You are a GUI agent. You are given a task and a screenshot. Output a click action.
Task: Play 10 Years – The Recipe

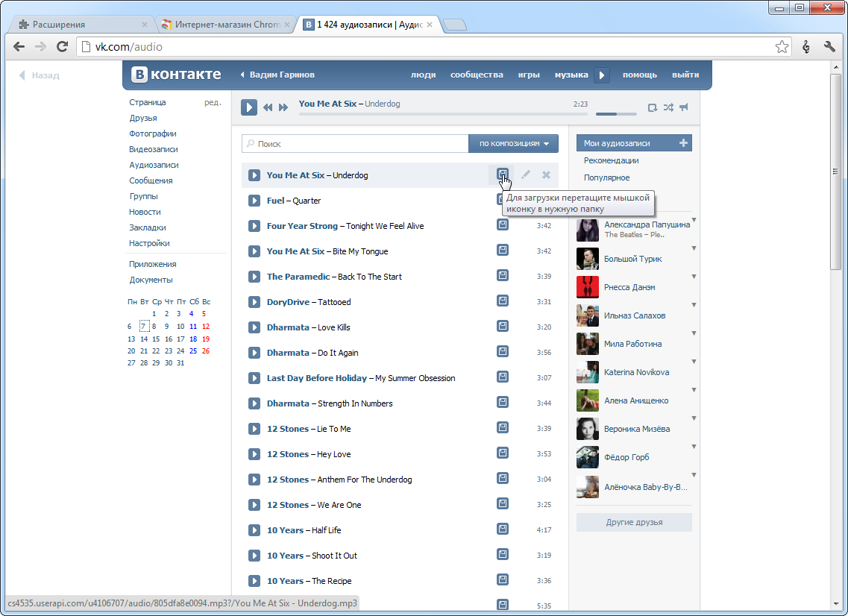click(x=254, y=581)
